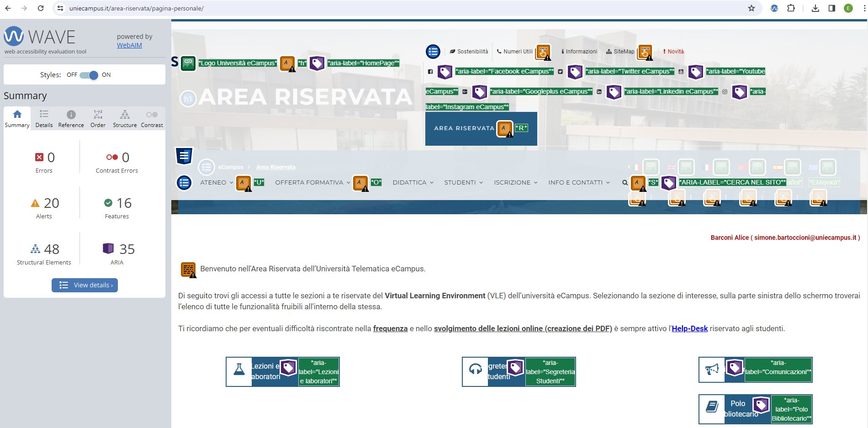The image size is (868, 428).
Task: Expand the ISCRIZIONE menu
Action: (515, 182)
